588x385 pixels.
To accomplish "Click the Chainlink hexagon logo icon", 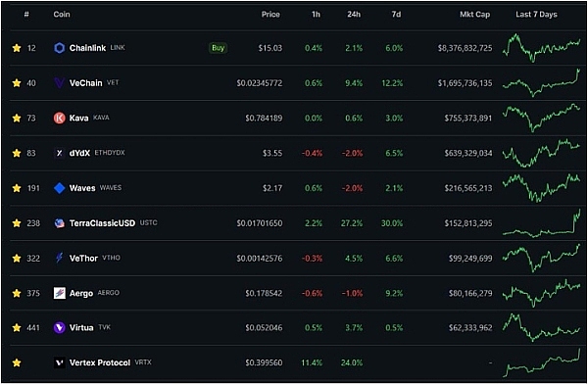I will (59, 48).
